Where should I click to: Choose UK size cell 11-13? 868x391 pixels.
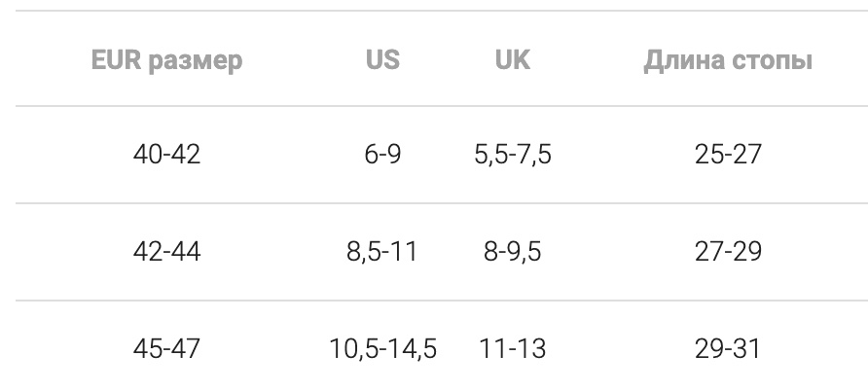click(x=512, y=348)
